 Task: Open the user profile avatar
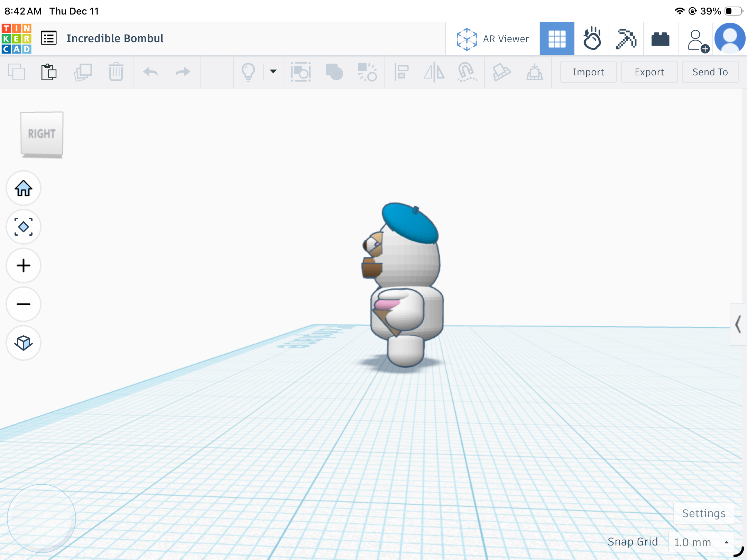[x=730, y=39]
